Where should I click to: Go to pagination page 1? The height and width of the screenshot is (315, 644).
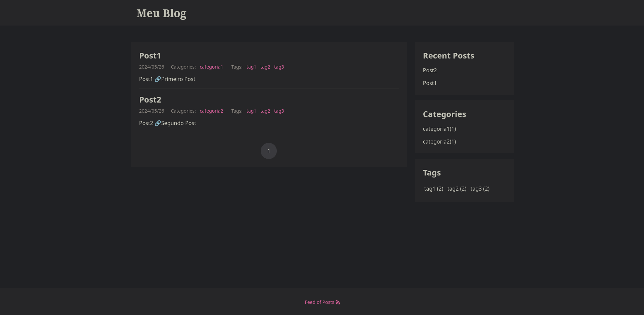click(269, 151)
